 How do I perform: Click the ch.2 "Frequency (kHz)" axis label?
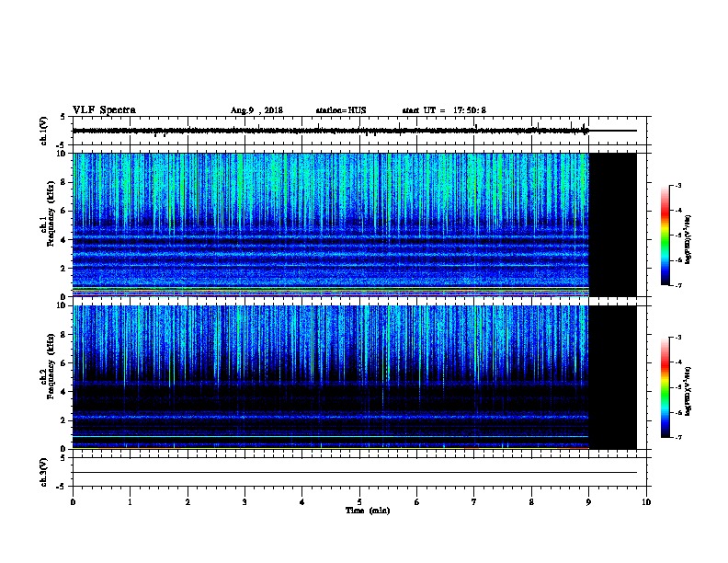click(x=51, y=366)
